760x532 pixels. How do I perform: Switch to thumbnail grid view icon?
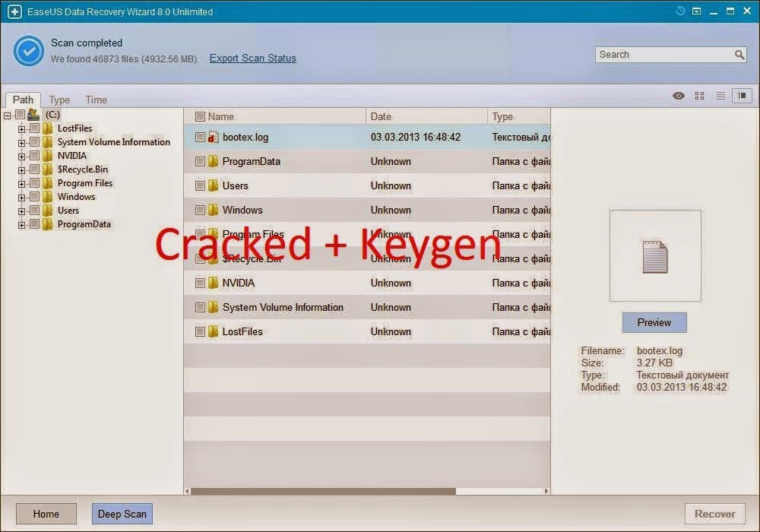coord(699,96)
